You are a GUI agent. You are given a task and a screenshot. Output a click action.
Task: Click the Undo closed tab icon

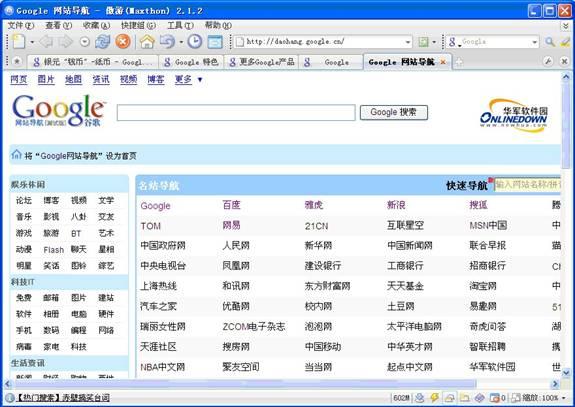pyautogui.click(x=167, y=41)
